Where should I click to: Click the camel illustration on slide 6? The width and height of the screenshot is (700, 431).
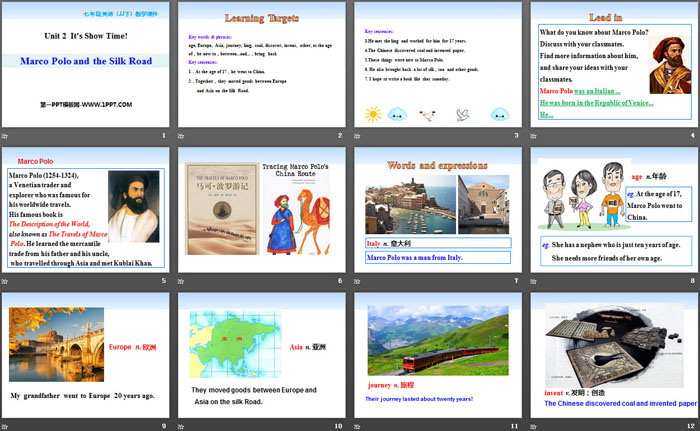(x=312, y=221)
